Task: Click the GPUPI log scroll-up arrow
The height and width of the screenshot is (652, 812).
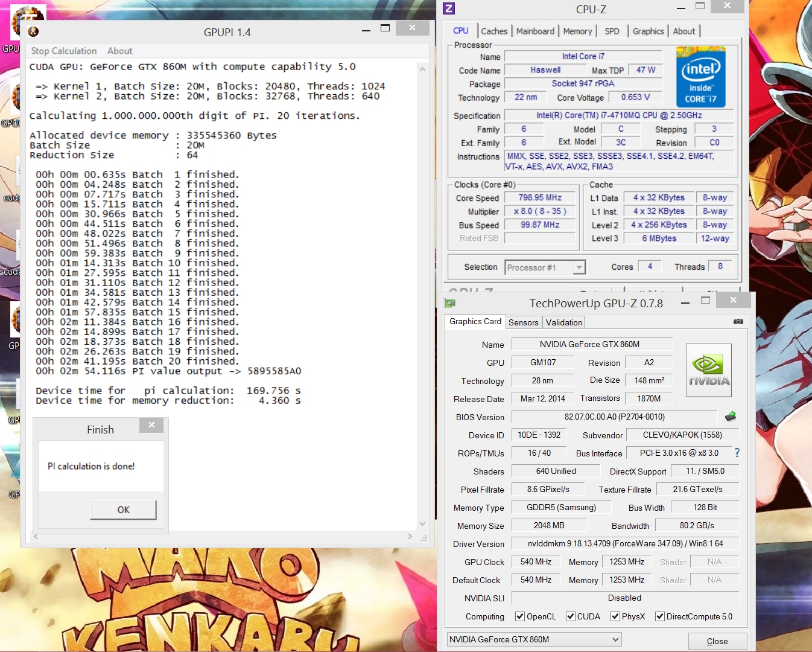Action: point(422,69)
